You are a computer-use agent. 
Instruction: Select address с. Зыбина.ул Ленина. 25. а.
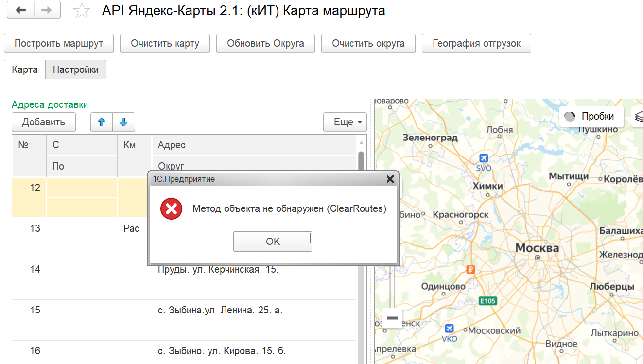(x=220, y=310)
